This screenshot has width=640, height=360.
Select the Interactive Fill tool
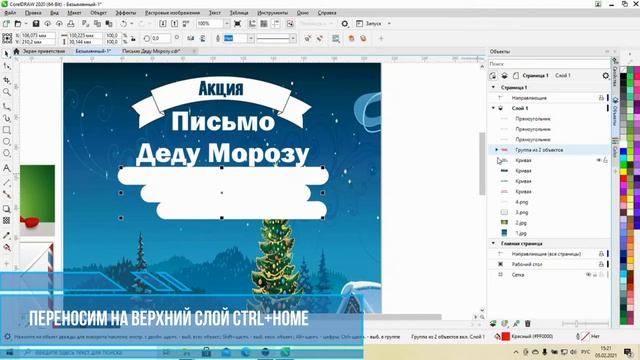[7, 247]
